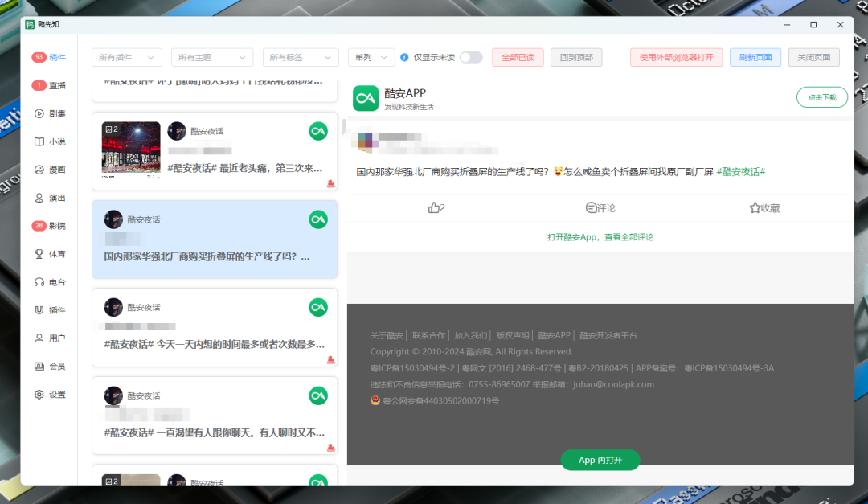Expand the 所有主题 dropdown

click(212, 58)
